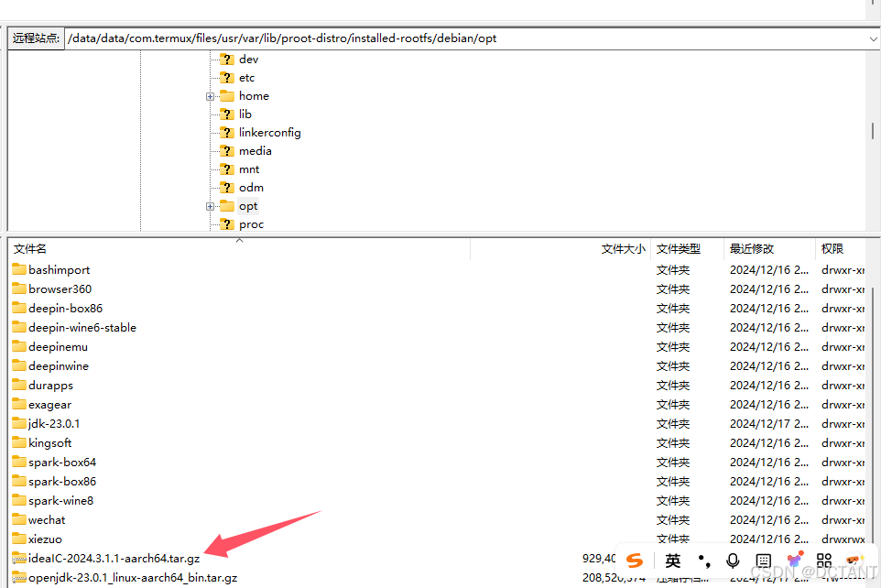Sort by the 最近修改 column header

769,249
